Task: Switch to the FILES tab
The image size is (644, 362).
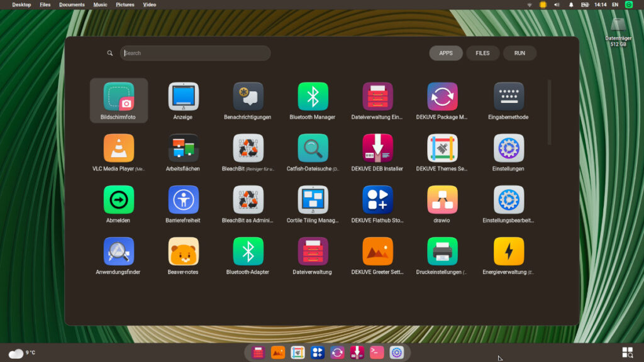Action: click(482, 53)
